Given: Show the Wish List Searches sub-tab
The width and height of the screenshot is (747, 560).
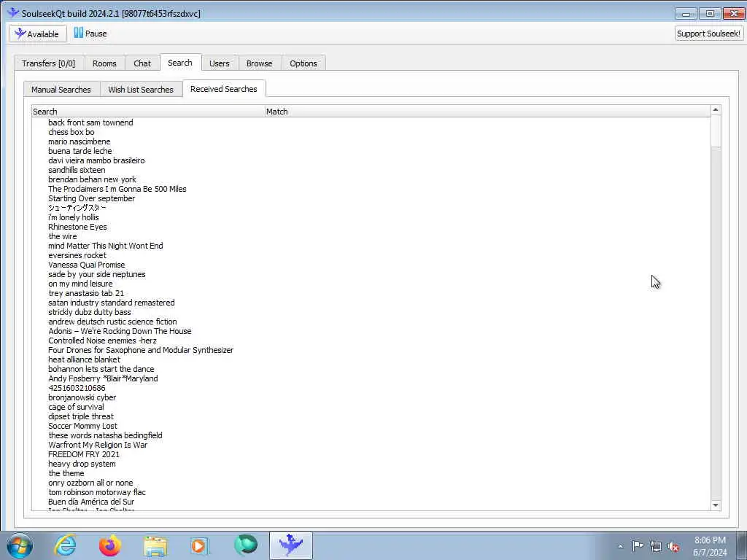Looking at the screenshot, I should click(141, 90).
